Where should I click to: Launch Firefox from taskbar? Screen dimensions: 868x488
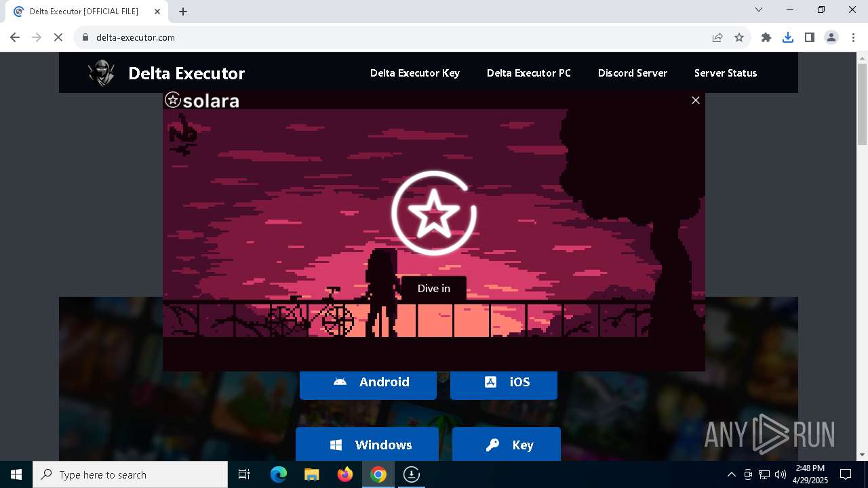(345, 474)
